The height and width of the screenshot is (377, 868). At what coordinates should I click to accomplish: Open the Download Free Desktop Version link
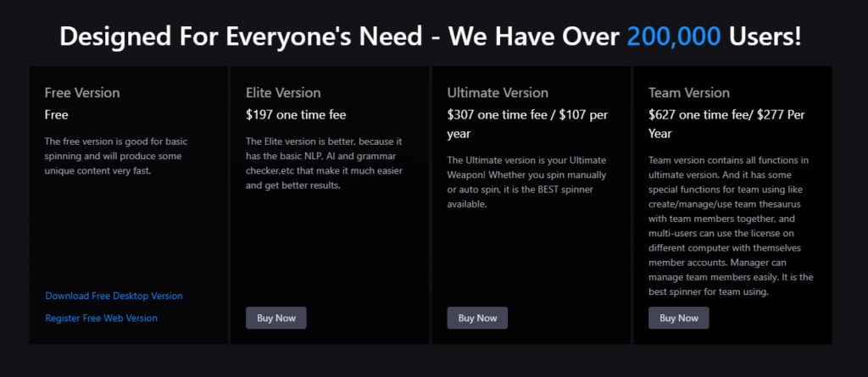[114, 296]
